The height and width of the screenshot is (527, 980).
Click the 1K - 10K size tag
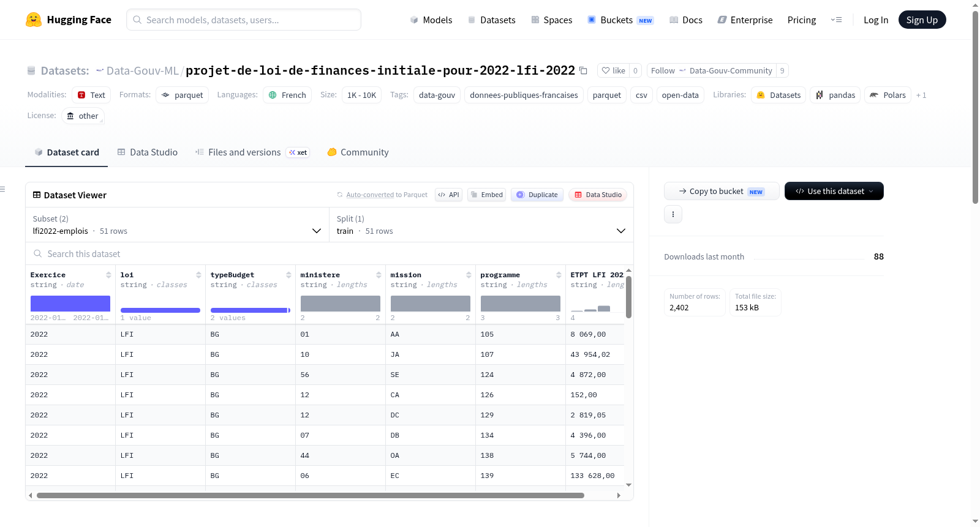click(361, 95)
